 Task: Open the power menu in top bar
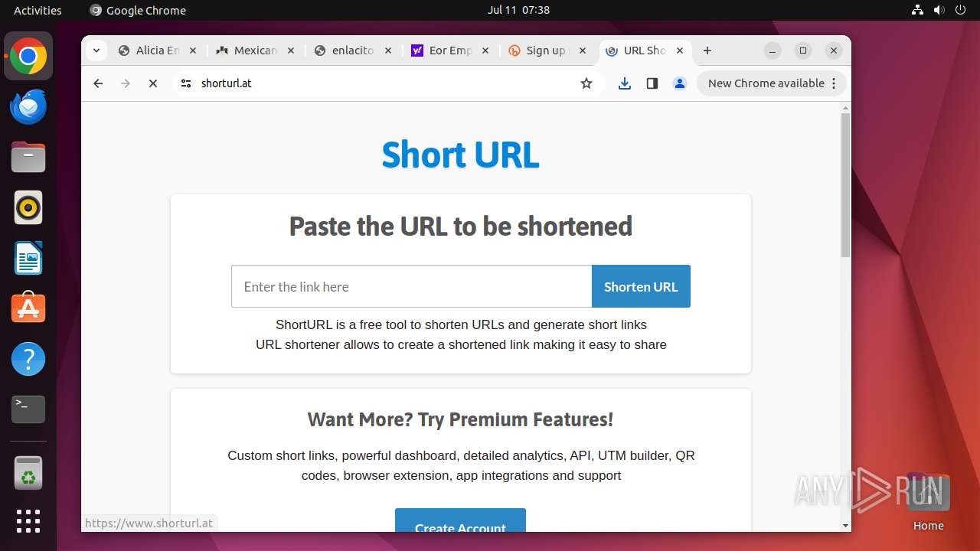(960, 10)
